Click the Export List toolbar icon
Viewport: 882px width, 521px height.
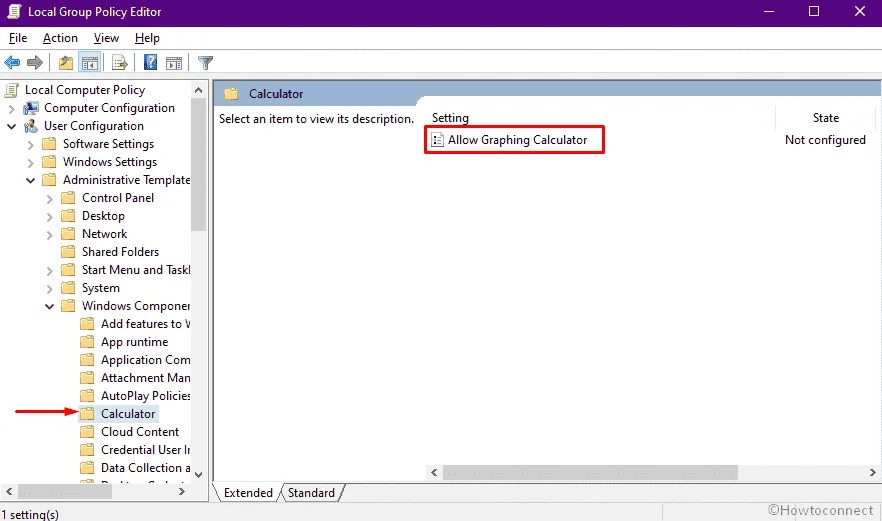click(119, 62)
